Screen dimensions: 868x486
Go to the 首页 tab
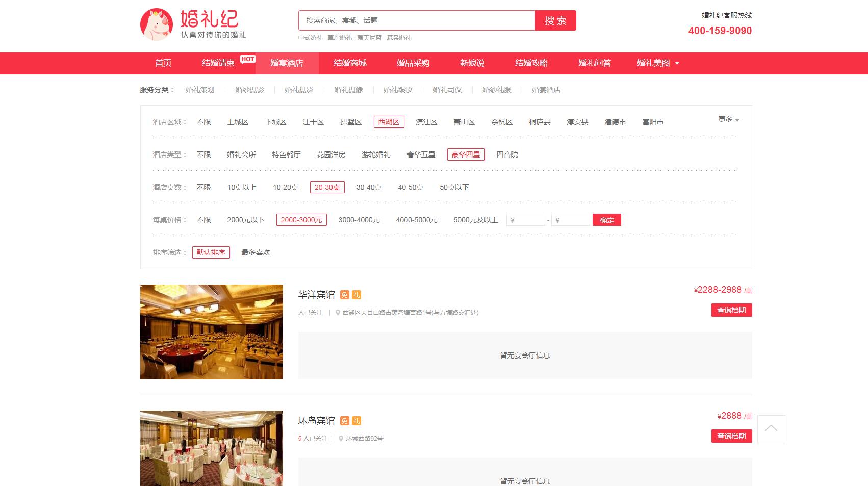point(163,63)
